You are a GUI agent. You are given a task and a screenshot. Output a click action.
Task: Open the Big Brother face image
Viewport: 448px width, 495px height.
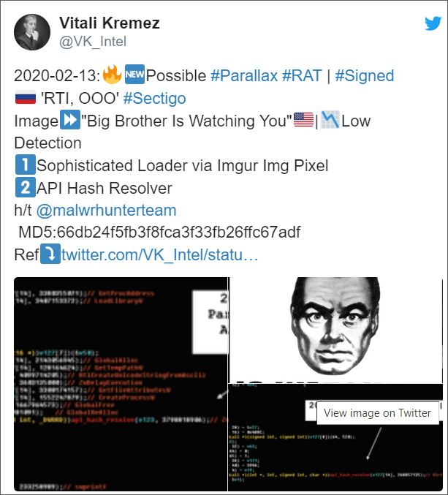[335, 330]
